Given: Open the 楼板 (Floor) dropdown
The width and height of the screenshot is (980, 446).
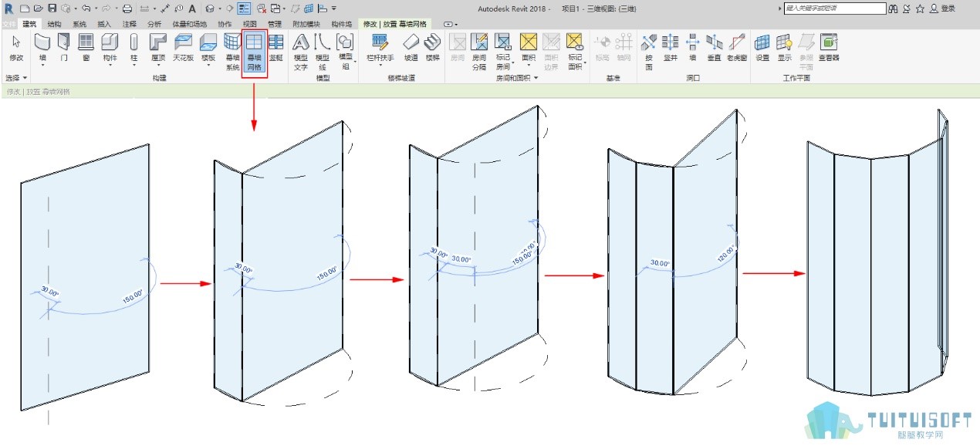Looking at the screenshot, I should [208, 66].
